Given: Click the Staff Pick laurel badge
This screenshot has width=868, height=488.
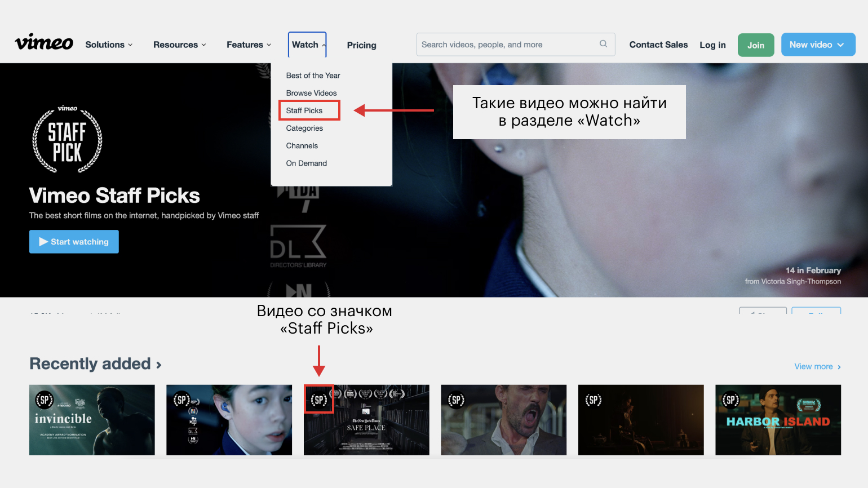Looking at the screenshot, I should [67, 139].
